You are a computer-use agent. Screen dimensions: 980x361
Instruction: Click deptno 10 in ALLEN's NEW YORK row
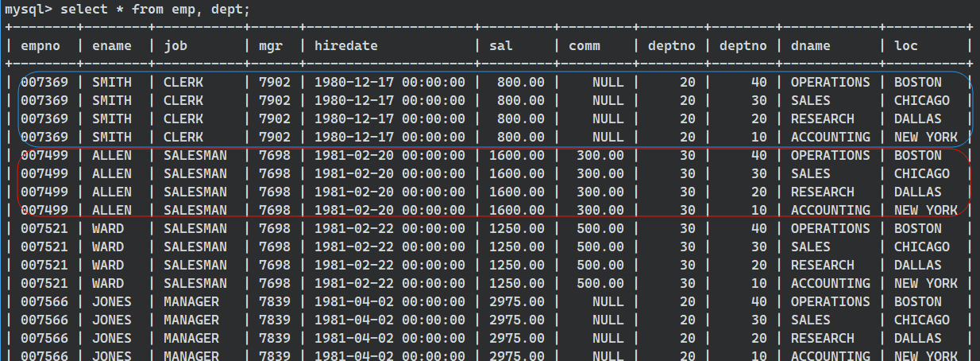759,210
